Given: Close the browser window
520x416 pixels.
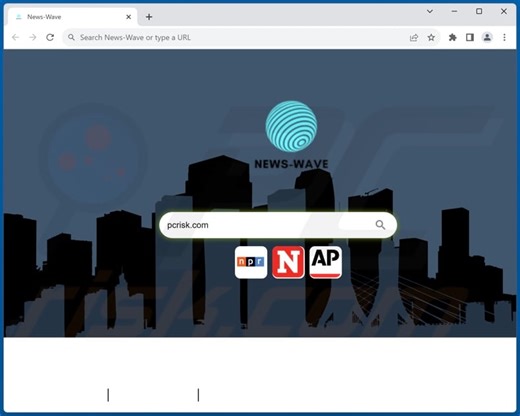Looking at the screenshot, I should [504, 11].
